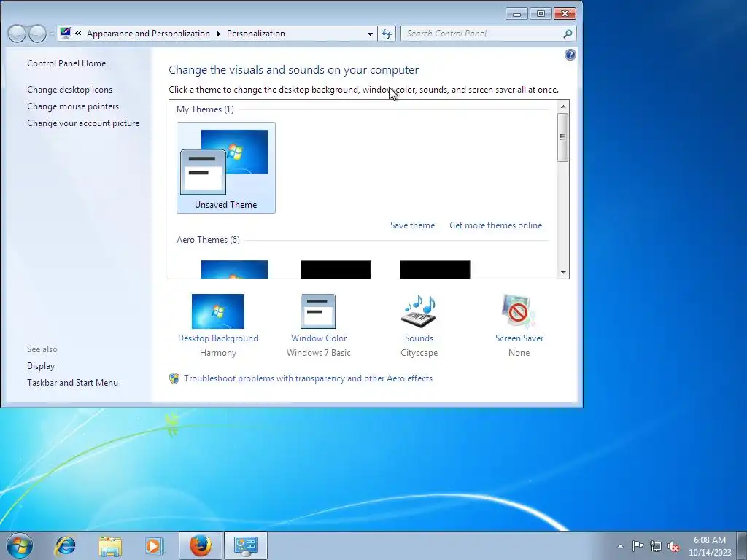Click the Sounds text label

click(419, 338)
